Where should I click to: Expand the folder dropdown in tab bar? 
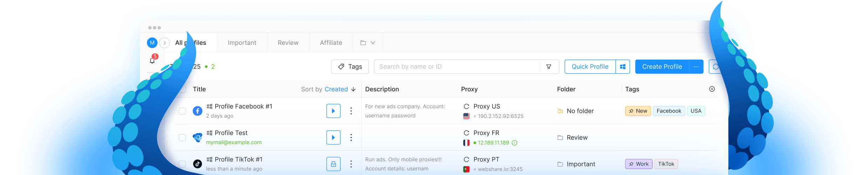pyautogui.click(x=368, y=43)
